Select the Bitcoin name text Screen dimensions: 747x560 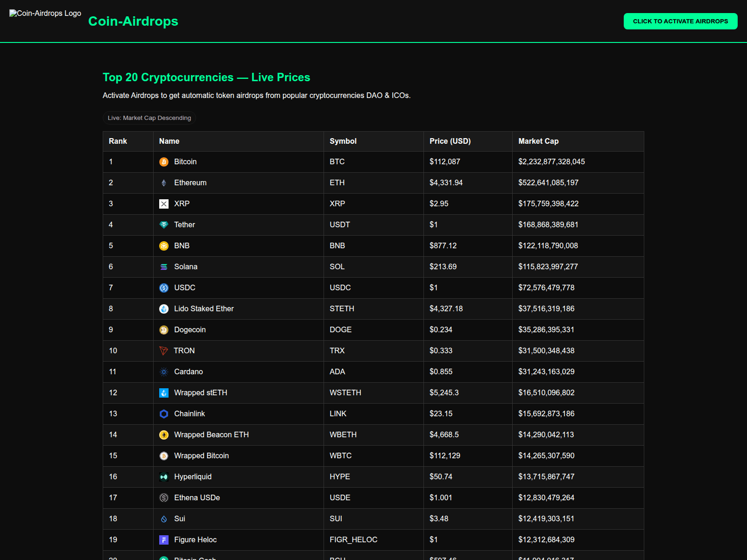185,161
